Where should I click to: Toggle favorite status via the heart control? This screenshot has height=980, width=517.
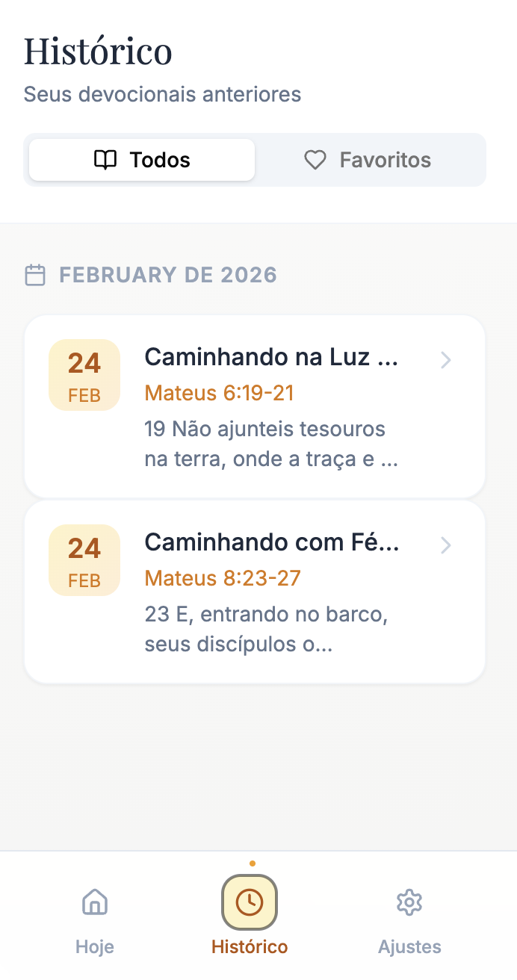315,159
